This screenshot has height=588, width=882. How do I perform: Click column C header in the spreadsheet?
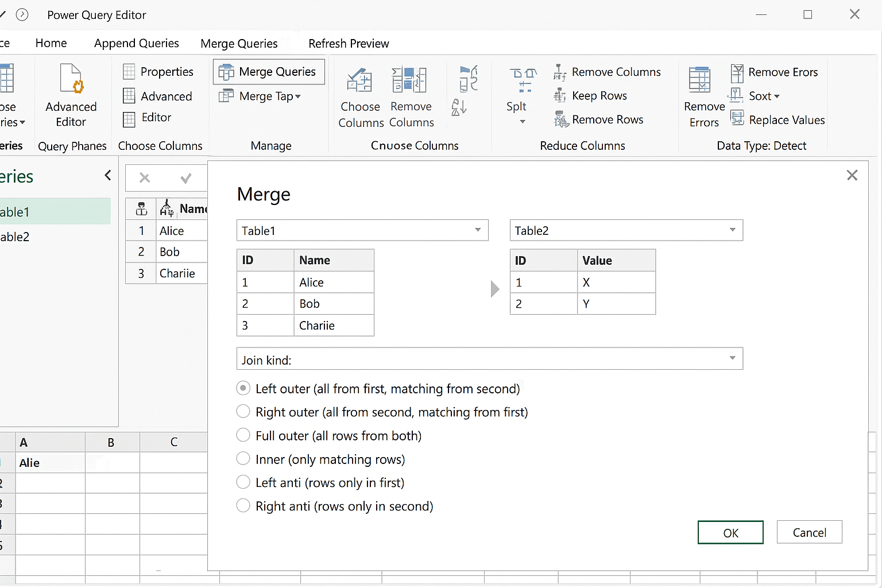173,442
